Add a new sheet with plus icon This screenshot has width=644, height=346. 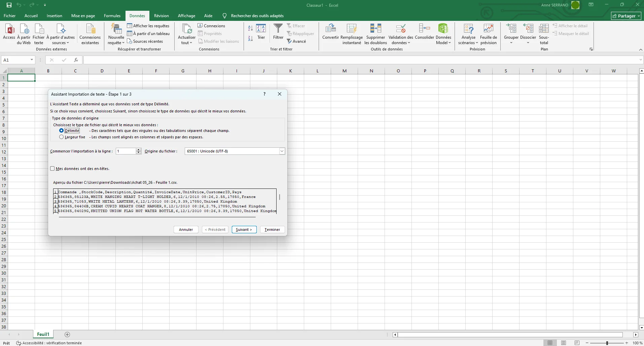click(x=67, y=335)
